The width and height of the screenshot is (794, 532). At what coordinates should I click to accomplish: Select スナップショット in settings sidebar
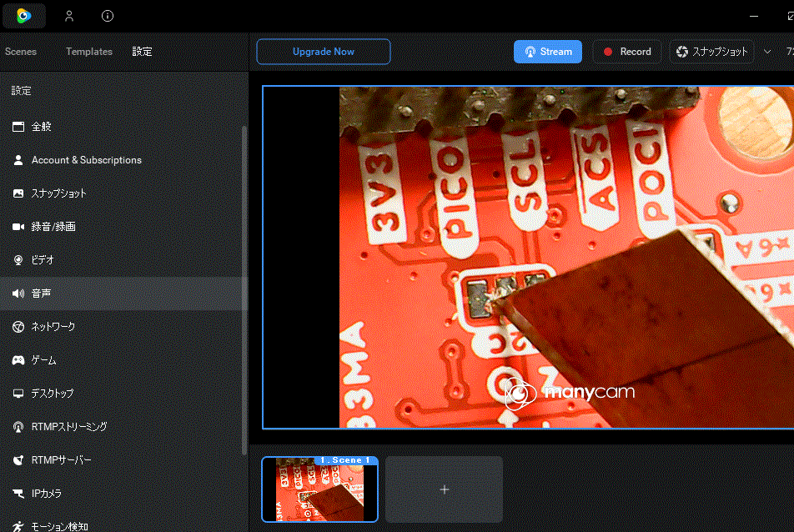(58, 193)
